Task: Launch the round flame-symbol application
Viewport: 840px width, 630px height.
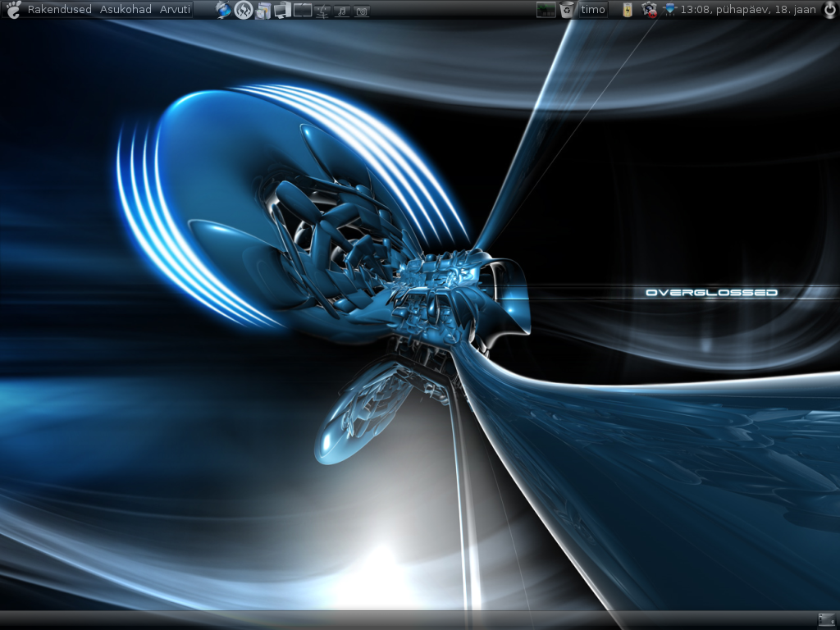Action: [x=243, y=10]
